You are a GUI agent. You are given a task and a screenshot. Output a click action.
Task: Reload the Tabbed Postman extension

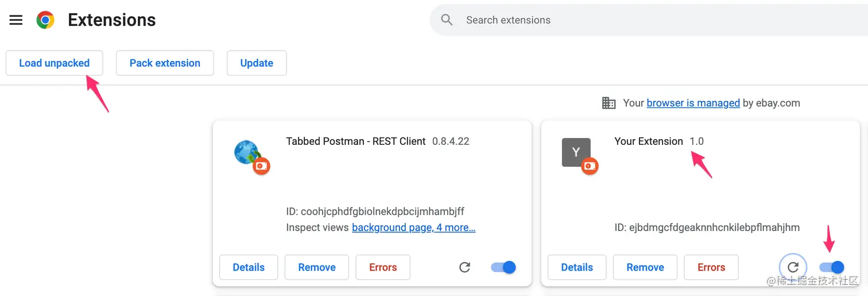point(465,267)
